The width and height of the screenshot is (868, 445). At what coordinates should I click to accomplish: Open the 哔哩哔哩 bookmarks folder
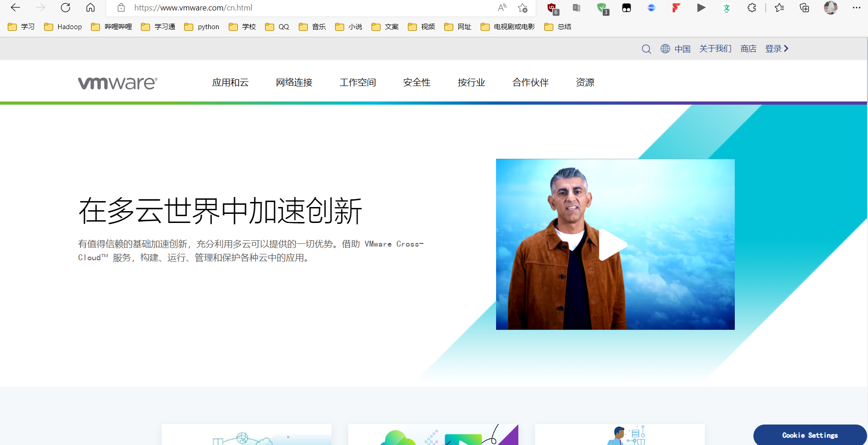point(111,27)
